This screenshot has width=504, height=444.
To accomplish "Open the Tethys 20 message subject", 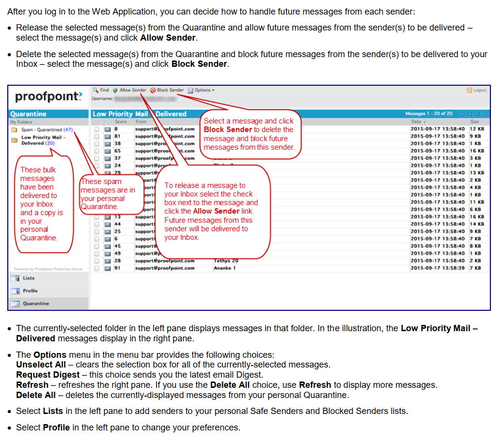I will tap(226, 261).
